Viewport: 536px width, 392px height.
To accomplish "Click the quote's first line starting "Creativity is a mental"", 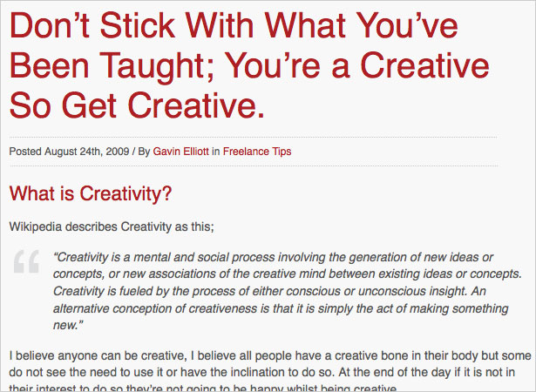I will coord(273,257).
